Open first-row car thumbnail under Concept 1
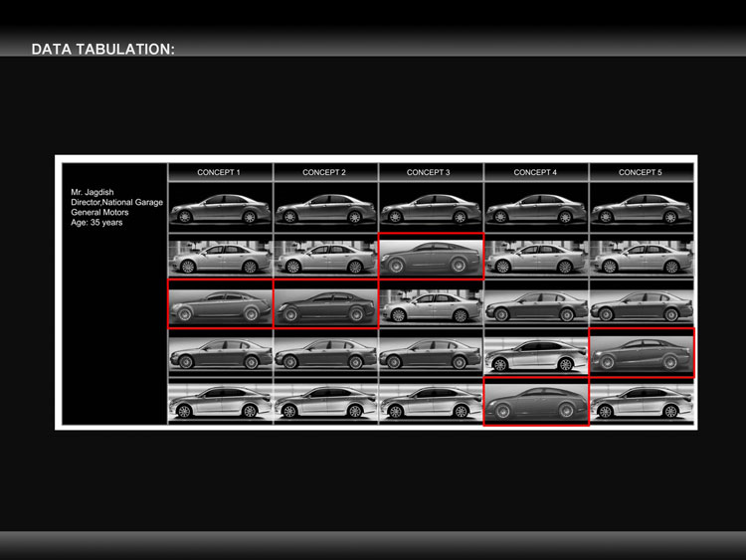The height and width of the screenshot is (560, 746). [x=220, y=208]
